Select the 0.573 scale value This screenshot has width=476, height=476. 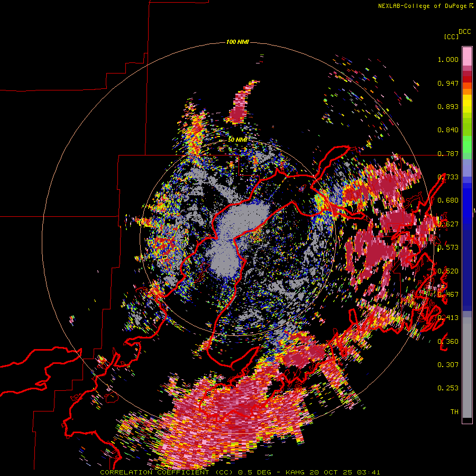(448, 248)
